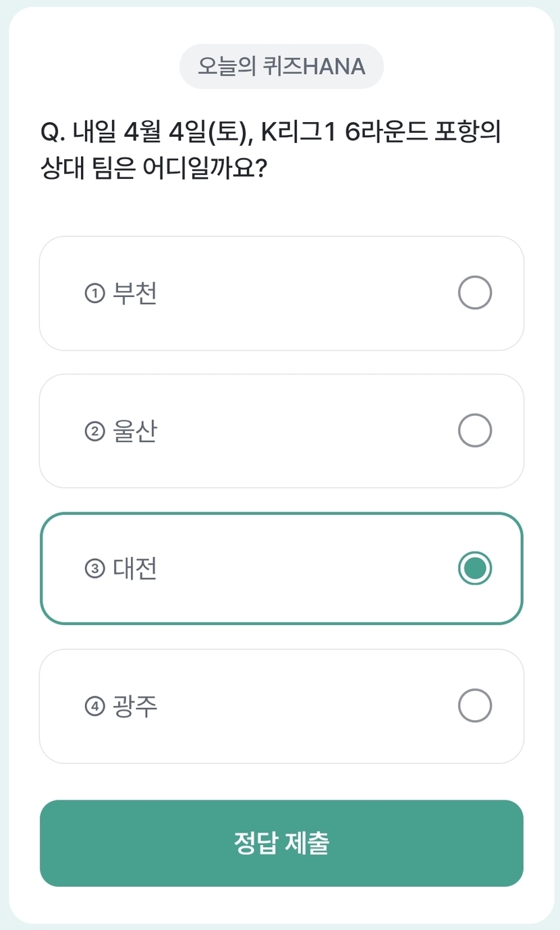Click the 오늘의 퀴즈HANA badge
Viewport: 560px width, 930px height.
(281, 67)
